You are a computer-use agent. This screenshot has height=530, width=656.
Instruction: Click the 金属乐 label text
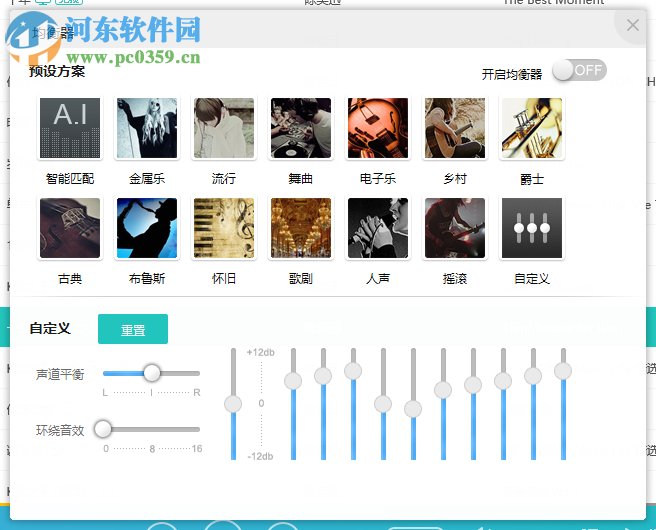pos(147,179)
